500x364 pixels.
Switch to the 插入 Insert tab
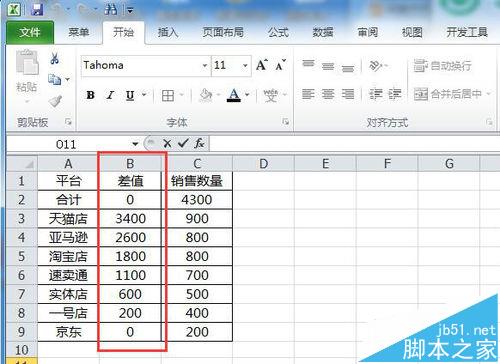click(x=168, y=32)
